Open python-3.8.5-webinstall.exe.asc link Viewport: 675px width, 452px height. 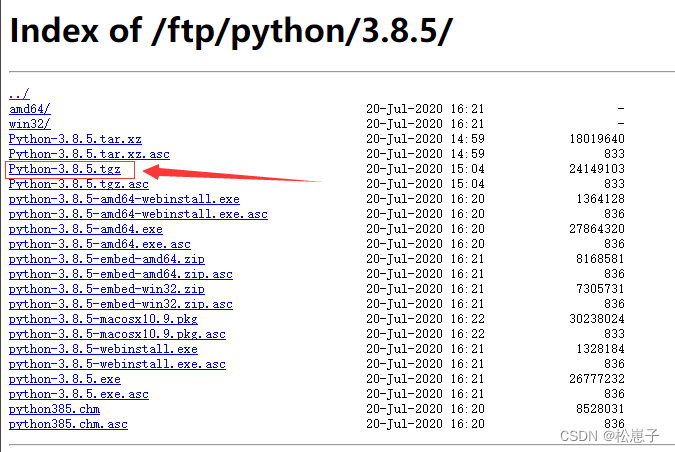(x=117, y=364)
